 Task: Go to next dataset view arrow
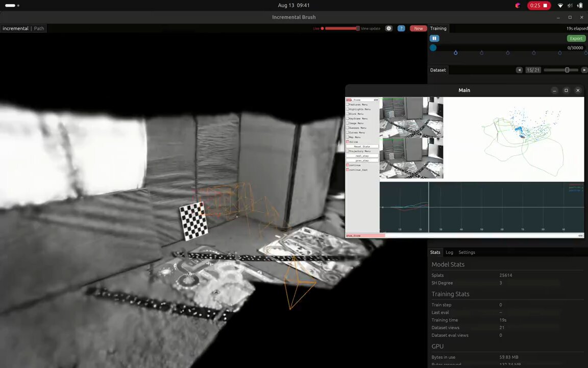pyautogui.click(x=584, y=70)
